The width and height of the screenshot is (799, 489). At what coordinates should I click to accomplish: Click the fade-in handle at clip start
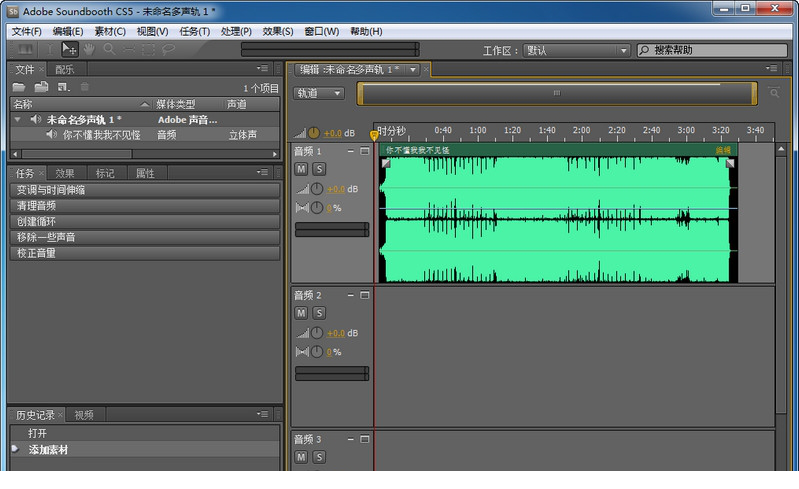386,163
